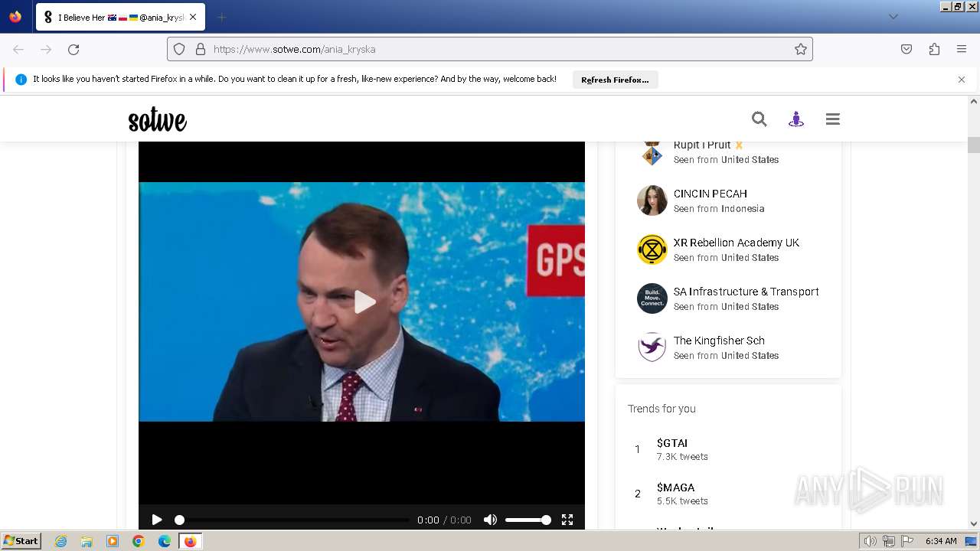Open SA Infrastructure & Transport avatar
This screenshot has width=980, height=551.
652,298
